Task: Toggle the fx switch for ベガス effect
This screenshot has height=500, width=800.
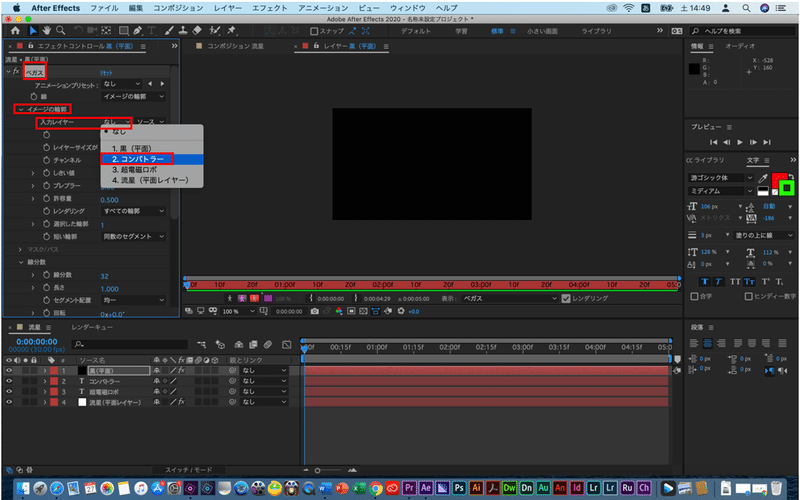Action: pyautogui.click(x=16, y=71)
